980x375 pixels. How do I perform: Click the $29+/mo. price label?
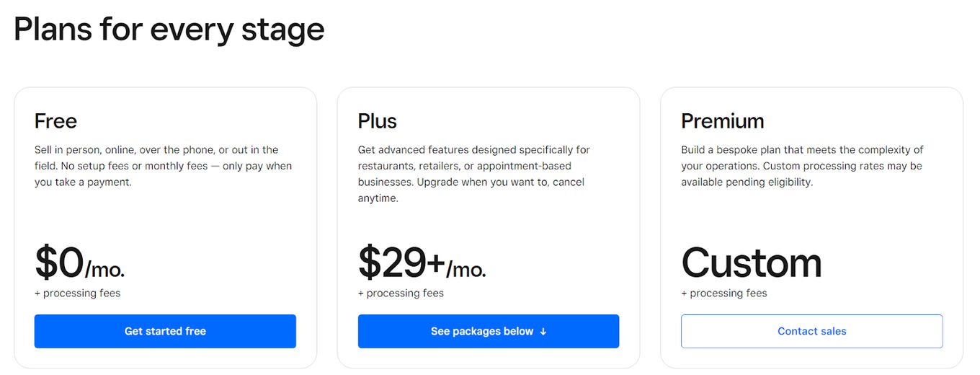tap(422, 262)
